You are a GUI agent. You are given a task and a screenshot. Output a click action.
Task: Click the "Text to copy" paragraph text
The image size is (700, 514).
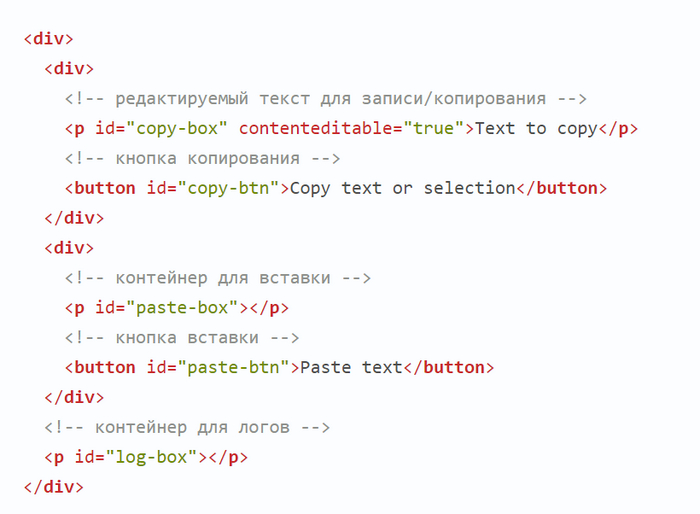coord(536,128)
